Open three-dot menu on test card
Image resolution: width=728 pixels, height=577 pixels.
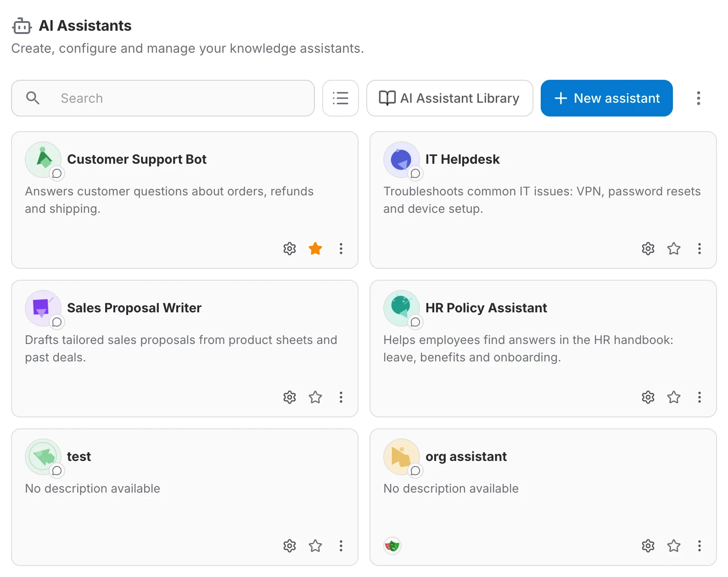(341, 546)
